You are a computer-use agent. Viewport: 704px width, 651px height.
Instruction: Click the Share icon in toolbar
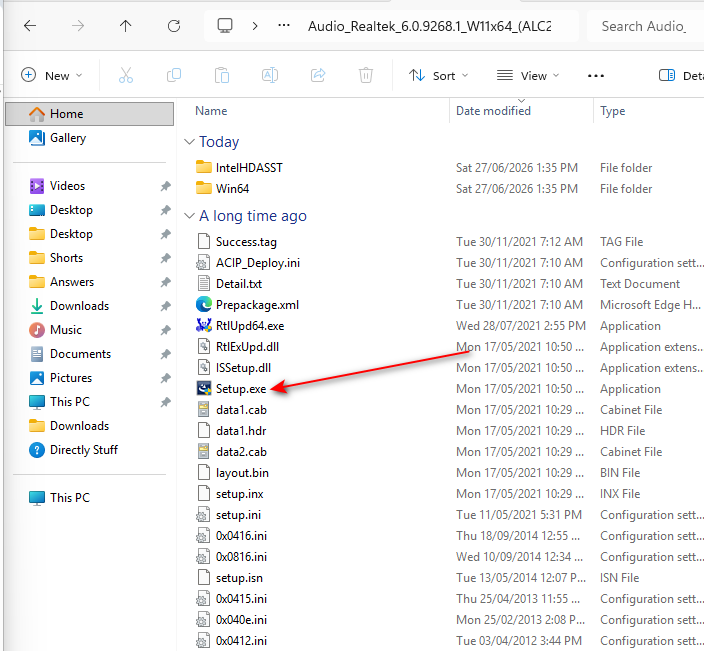[x=318, y=75]
